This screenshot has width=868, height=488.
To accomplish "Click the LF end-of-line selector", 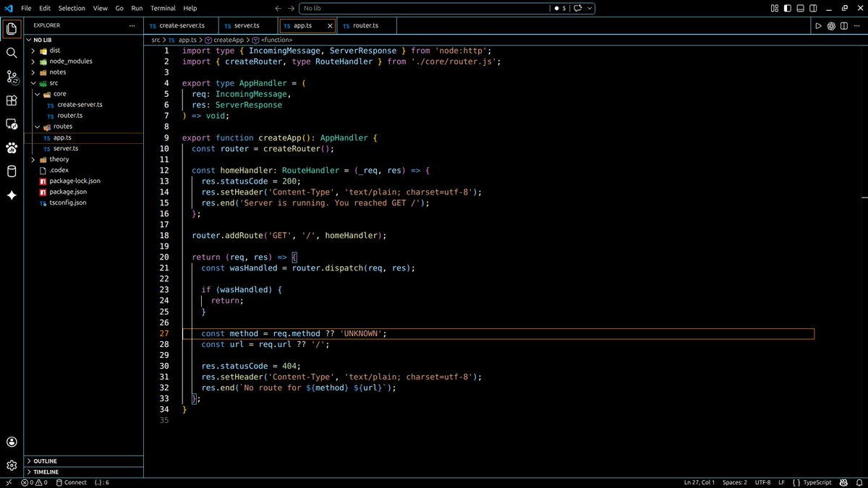I will [x=781, y=482].
